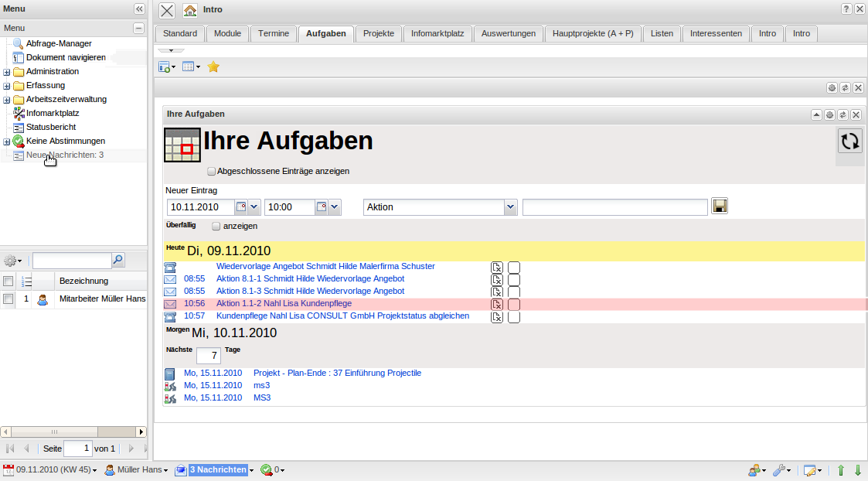Viewport: 868px width, 481px height.
Task: Click the 3 Nachrichten status bar button
Action: 219,470
